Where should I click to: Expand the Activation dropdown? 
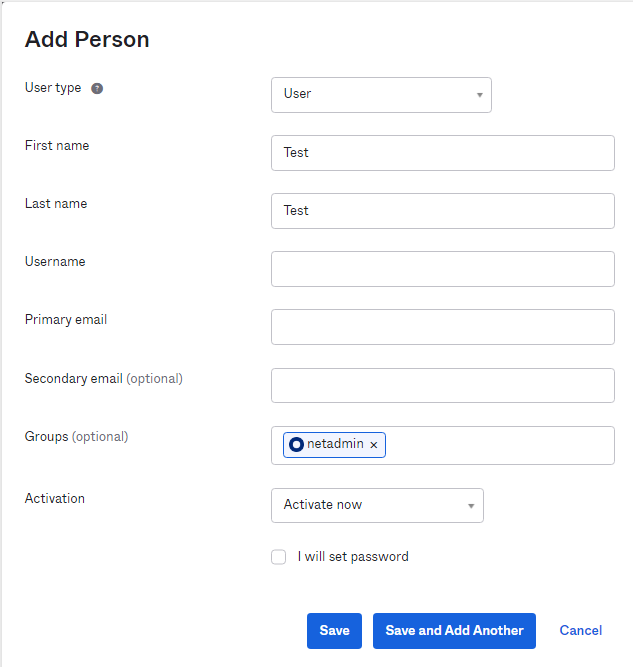pyautogui.click(x=376, y=505)
